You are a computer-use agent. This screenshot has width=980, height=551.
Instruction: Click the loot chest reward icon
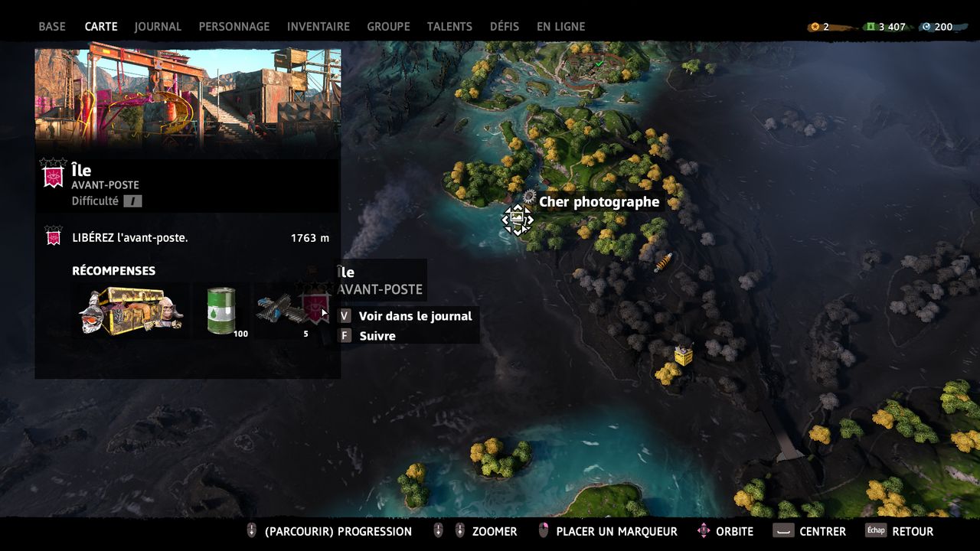click(x=131, y=311)
